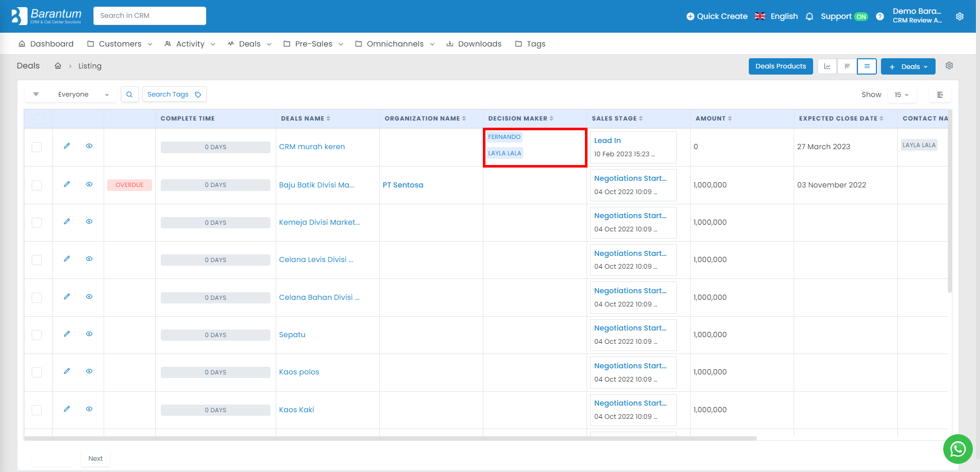
Task: Check the CRM murah keren row
Action: click(37, 147)
